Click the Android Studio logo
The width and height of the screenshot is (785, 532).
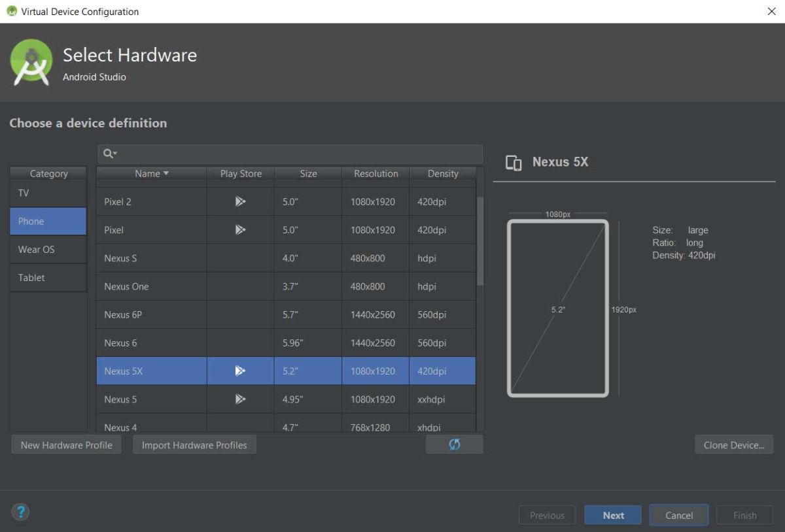(x=31, y=63)
